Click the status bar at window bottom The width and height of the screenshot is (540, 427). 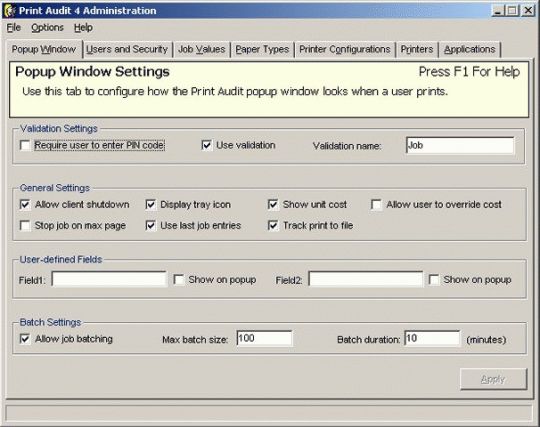[x=269, y=413]
